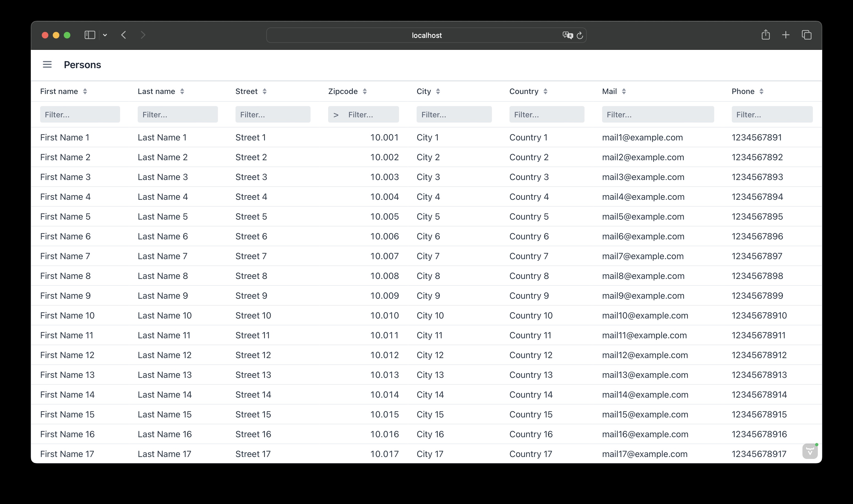Select the Country 14 cell
This screenshot has width=853, height=504.
[531, 395]
